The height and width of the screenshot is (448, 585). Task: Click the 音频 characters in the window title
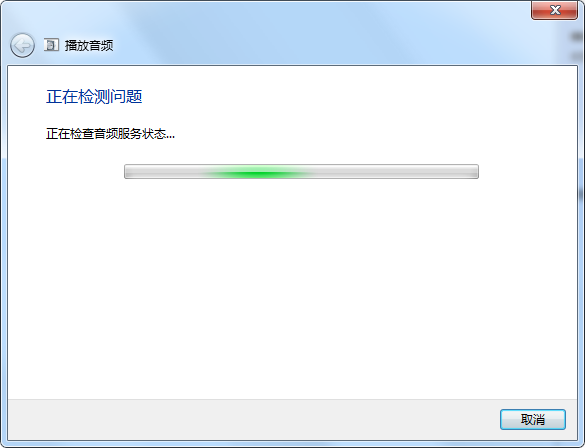click(101, 46)
